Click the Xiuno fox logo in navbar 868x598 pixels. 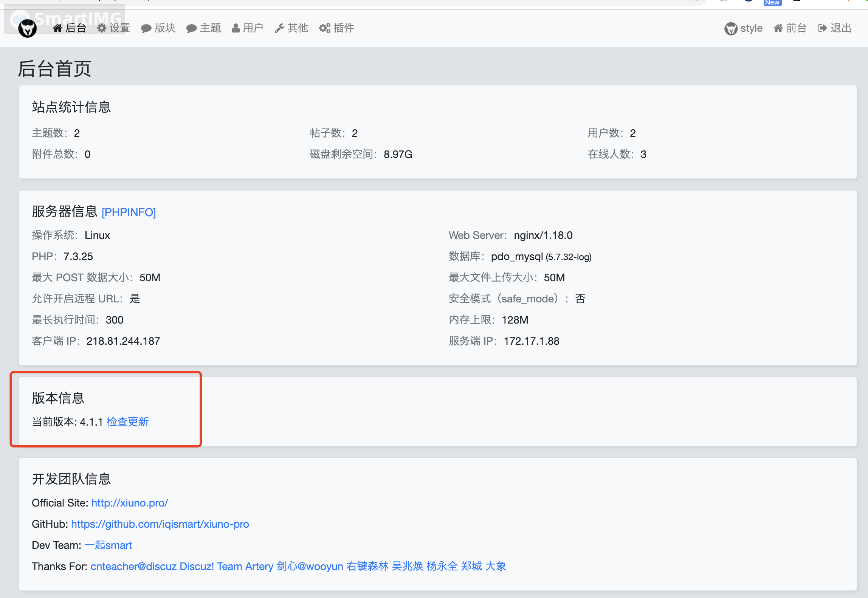[28, 29]
